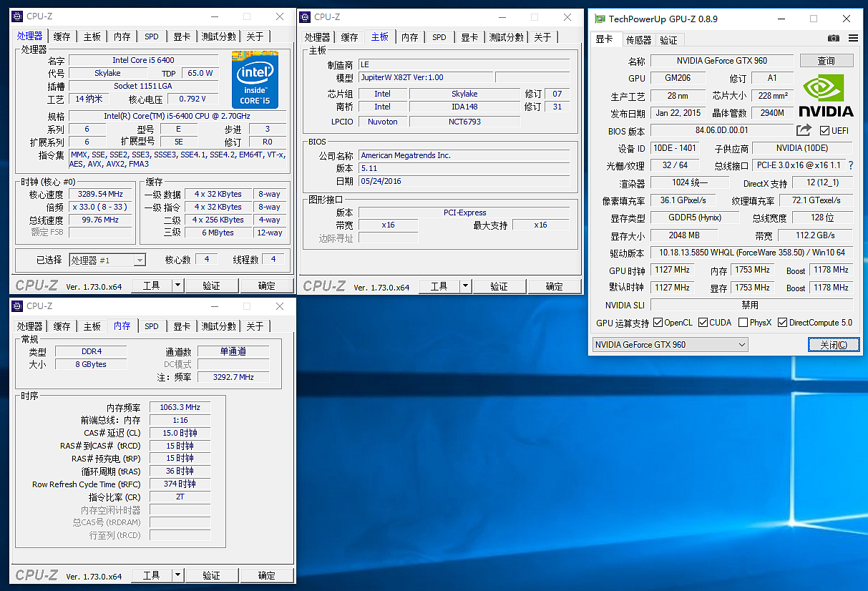Click the CPU-Z mainboard window title icon
Image resolution: width=868 pixels, height=591 pixels.
point(306,16)
